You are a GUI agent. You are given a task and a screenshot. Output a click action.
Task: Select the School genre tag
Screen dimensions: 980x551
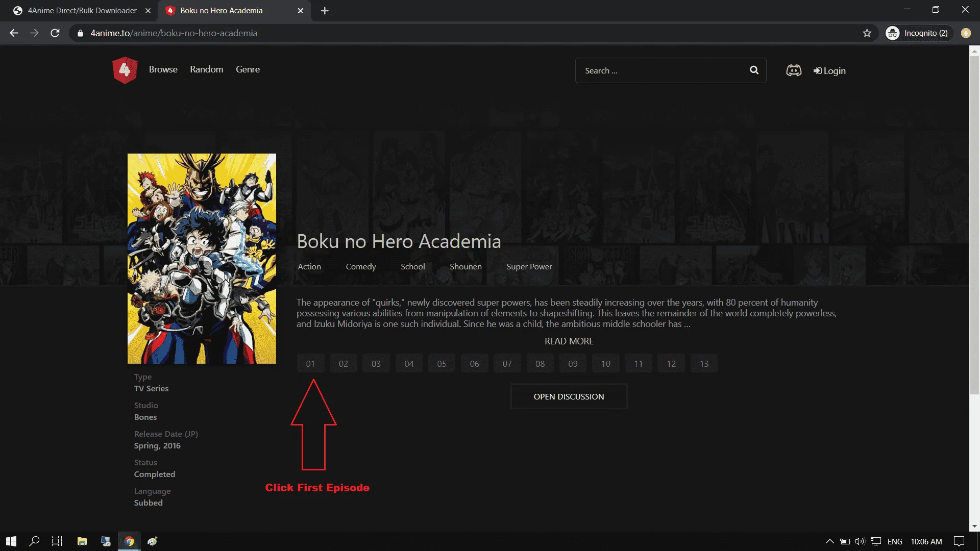412,267
